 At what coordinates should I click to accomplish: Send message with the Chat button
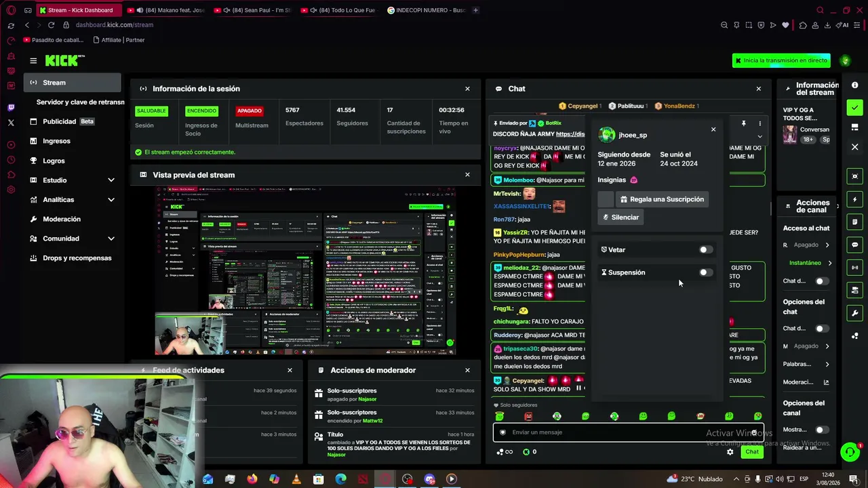tap(752, 452)
